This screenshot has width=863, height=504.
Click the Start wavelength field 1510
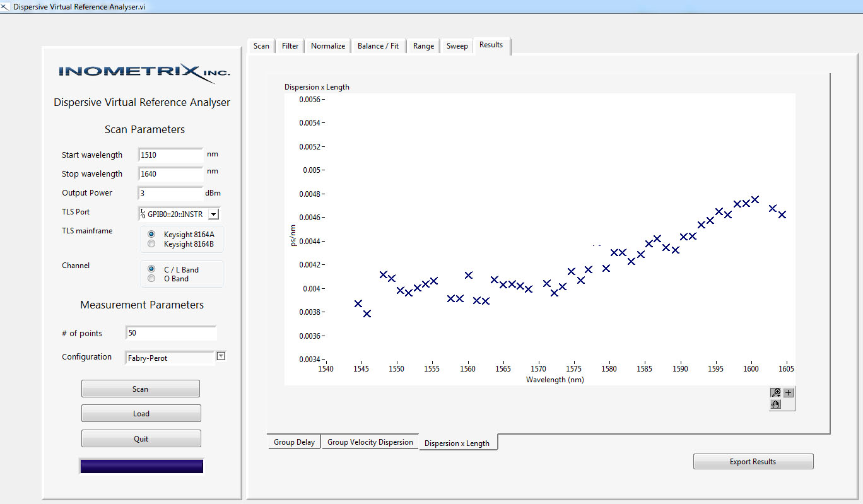[170, 155]
